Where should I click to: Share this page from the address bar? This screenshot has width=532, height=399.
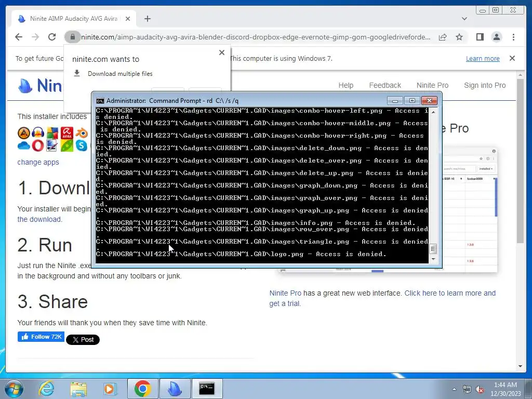coord(443,37)
